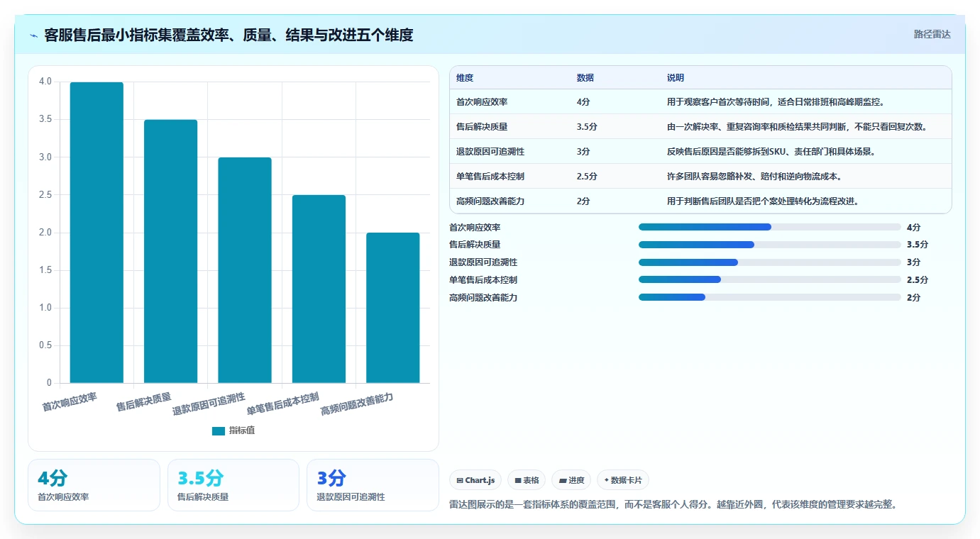This screenshot has width=980, height=539.
Task: Select the 单笔售后成本控制 table cell
Action: [x=490, y=177]
